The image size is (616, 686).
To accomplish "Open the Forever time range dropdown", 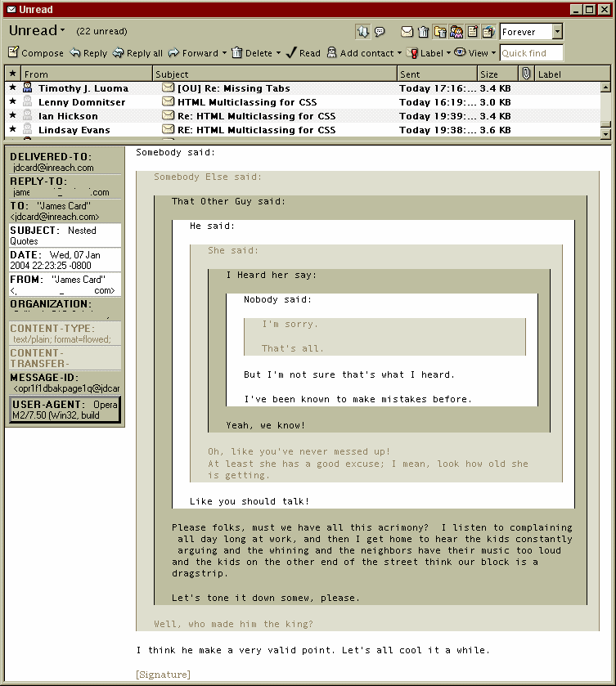I will click(x=557, y=32).
